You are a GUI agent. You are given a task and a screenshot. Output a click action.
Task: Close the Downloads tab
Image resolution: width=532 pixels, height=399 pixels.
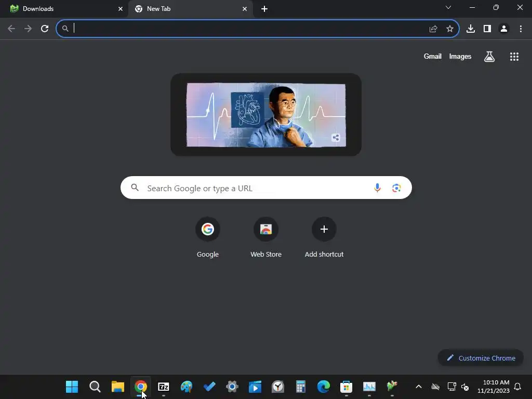point(121,9)
